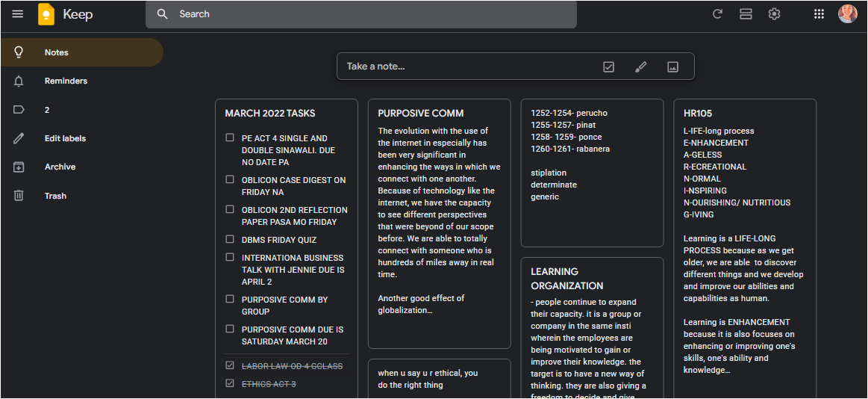
Task: Click the line E-NHANCEMENT in HR105
Action: tap(716, 143)
